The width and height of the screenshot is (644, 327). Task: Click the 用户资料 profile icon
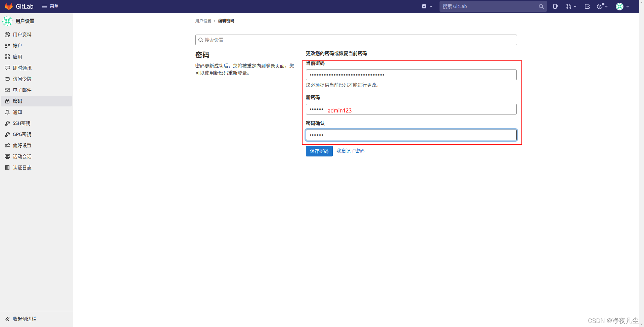click(7, 35)
